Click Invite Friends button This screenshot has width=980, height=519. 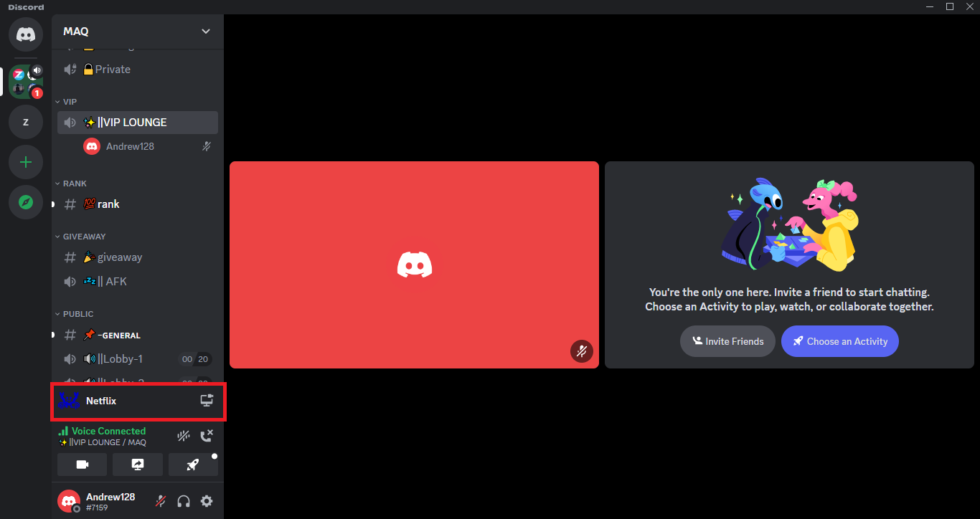tap(727, 341)
